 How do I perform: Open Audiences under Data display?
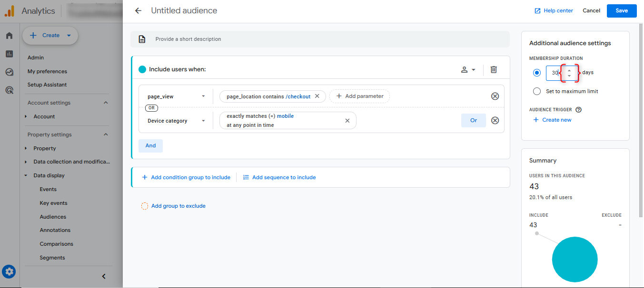point(53,217)
